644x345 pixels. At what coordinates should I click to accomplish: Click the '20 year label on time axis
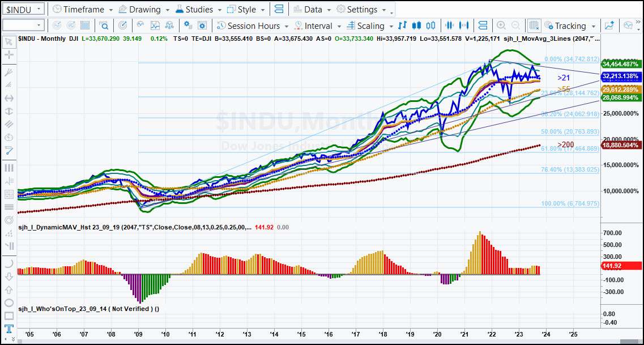coord(437,334)
